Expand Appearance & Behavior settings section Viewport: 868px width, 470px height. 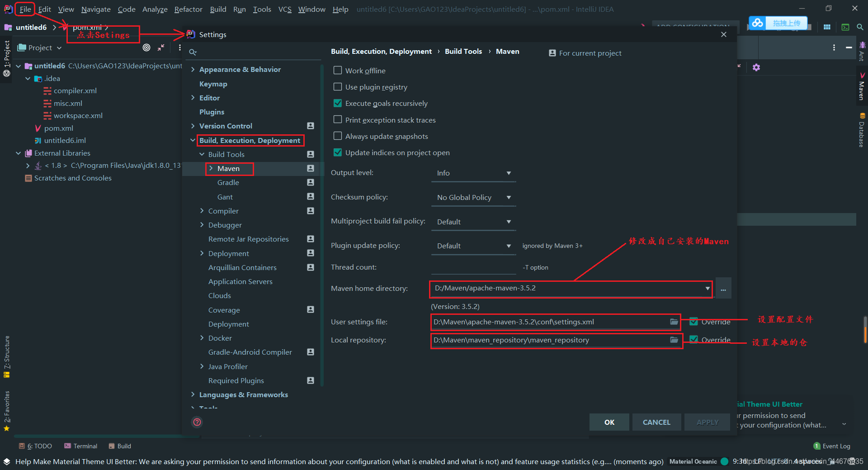tap(193, 69)
